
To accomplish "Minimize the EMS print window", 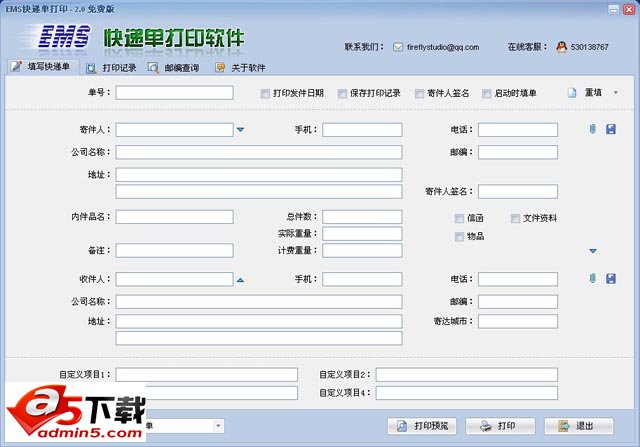I will 613,9.
